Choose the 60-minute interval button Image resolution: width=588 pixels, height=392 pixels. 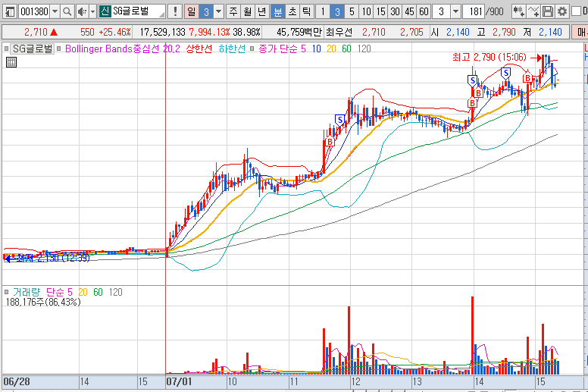424,11
